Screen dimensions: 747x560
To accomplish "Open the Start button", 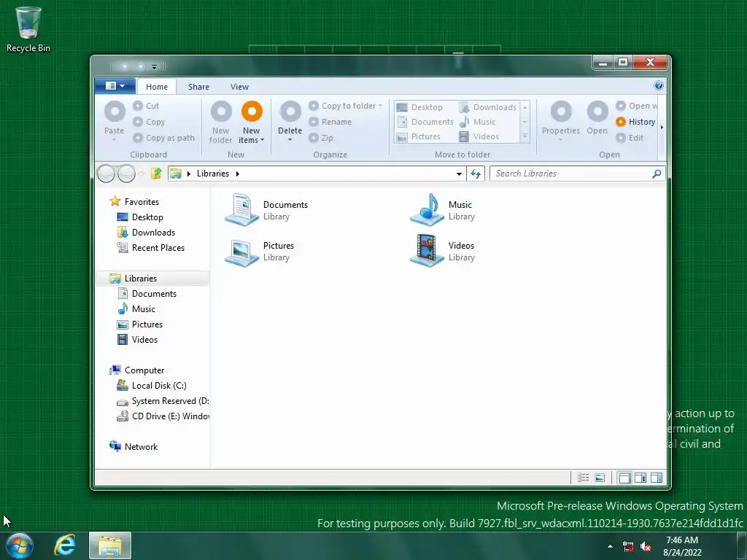I will point(20,545).
